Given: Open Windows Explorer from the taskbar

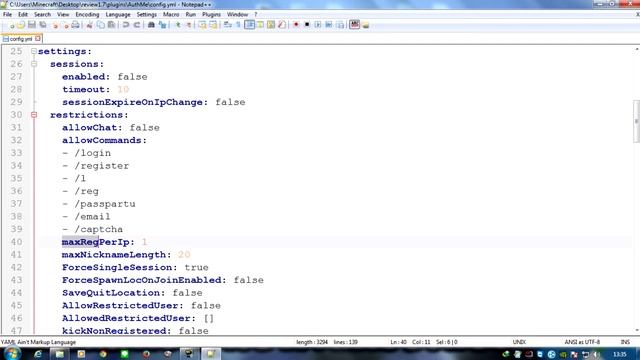Looking at the screenshot, I should tap(60, 354).
